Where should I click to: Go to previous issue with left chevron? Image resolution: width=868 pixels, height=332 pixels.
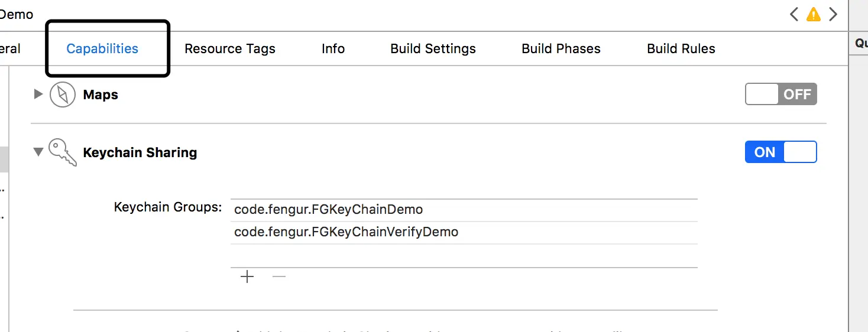point(794,14)
